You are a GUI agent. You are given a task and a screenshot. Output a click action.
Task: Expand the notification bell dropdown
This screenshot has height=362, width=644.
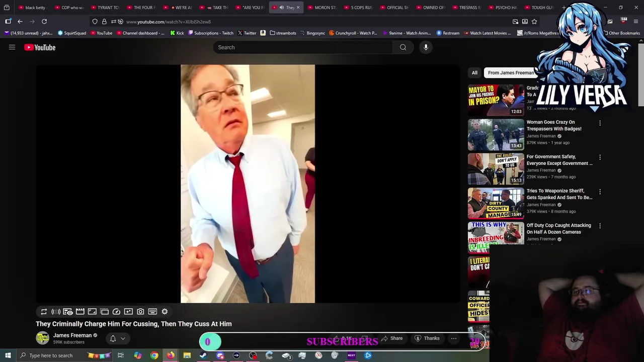tap(117, 339)
